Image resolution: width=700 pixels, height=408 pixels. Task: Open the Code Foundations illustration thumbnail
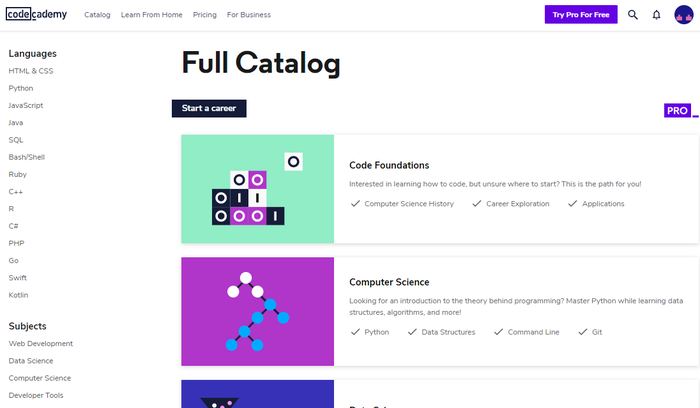257,189
